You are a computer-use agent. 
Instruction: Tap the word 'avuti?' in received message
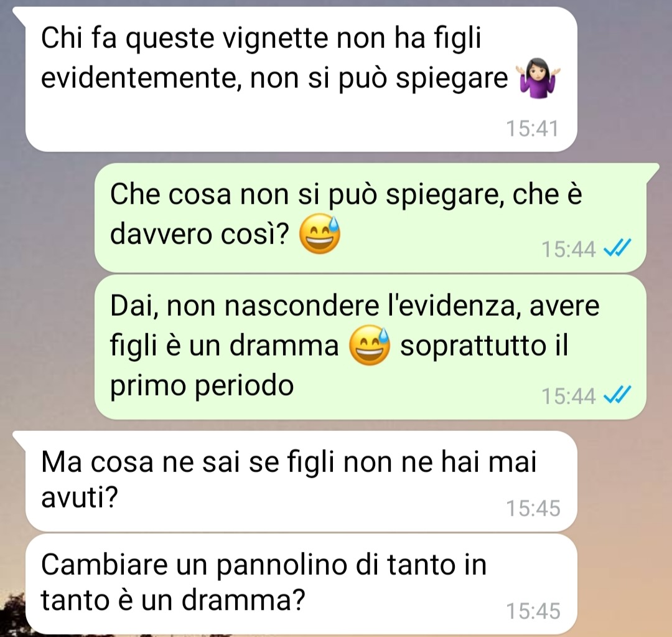pyautogui.click(x=79, y=498)
